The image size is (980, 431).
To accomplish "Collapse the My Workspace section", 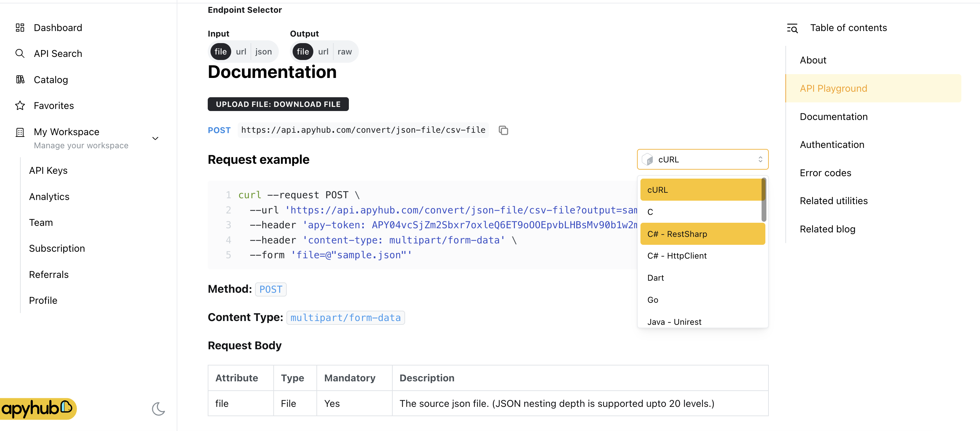I will coord(155,138).
